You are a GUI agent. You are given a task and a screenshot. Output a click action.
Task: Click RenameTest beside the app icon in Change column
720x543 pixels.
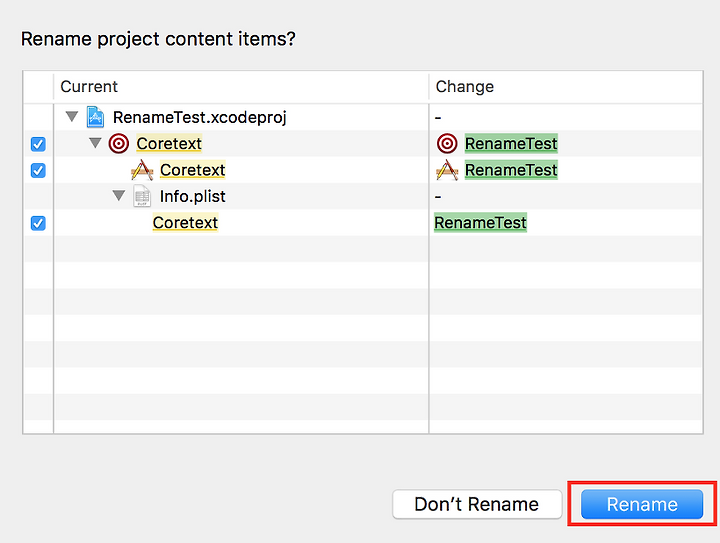(x=511, y=170)
